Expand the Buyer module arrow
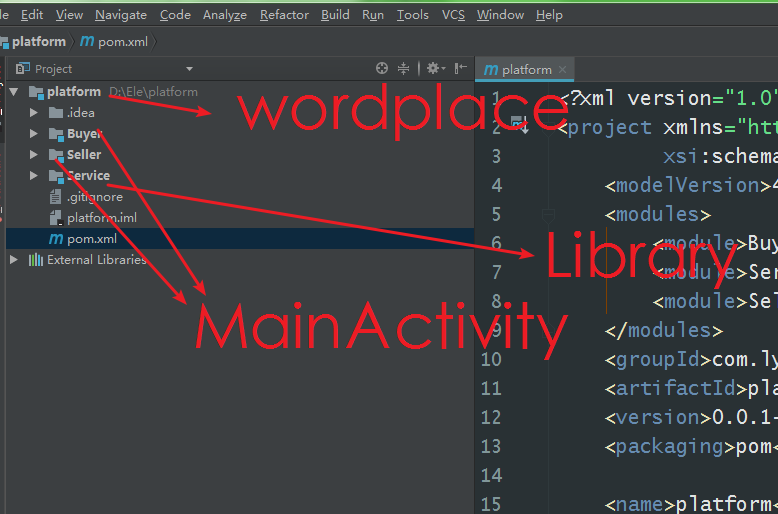Image resolution: width=778 pixels, height=514 pixels. 34,133
